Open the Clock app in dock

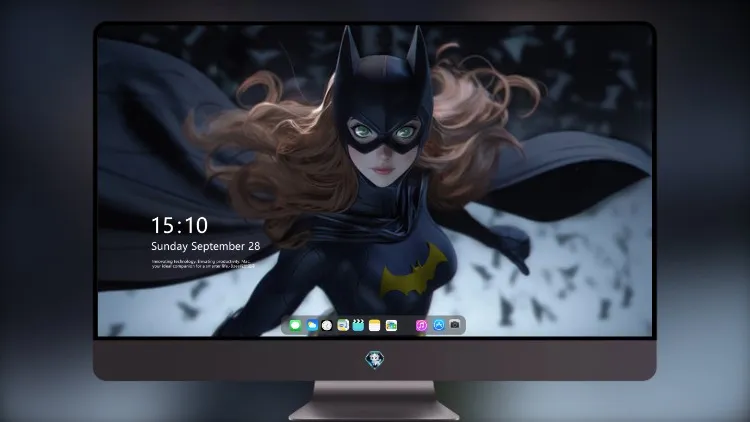pyautogui.click(x=327, y=325)
